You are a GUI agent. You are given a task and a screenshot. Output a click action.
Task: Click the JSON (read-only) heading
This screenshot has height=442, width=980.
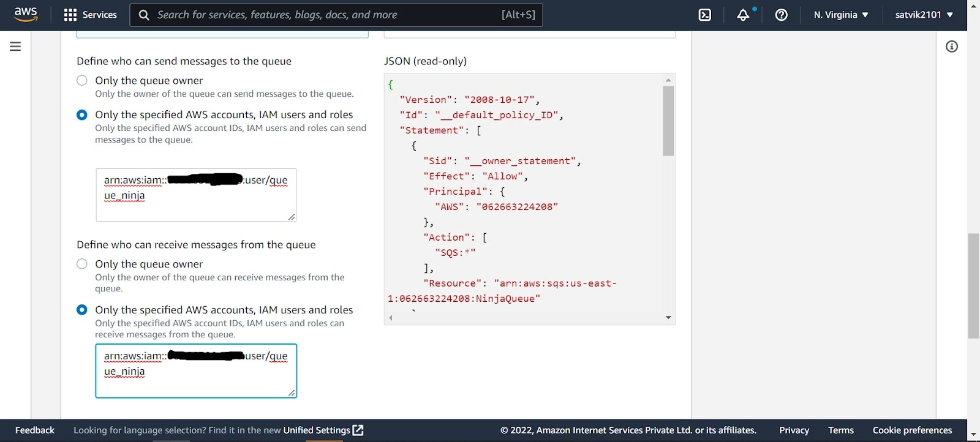(x=425, y=61)
